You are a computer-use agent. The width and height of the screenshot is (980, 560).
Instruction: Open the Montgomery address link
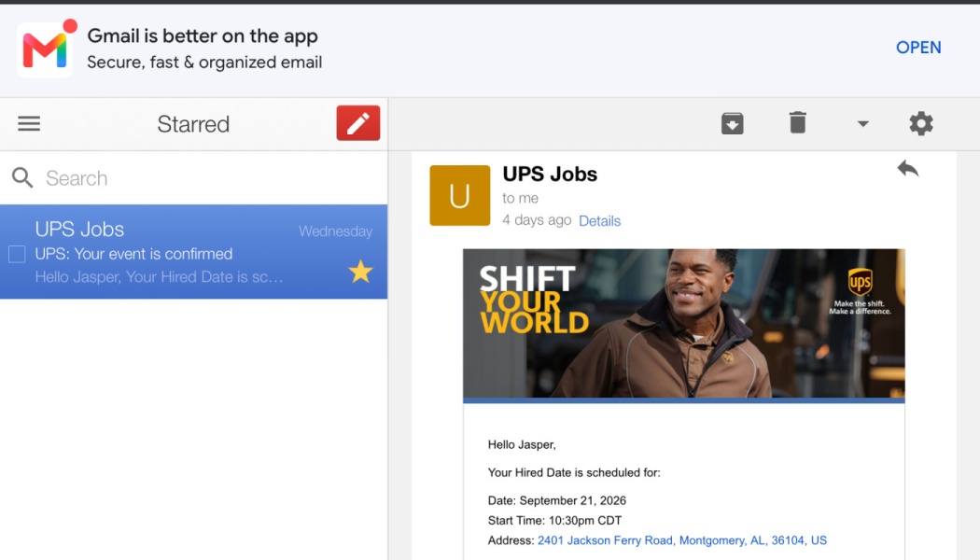[682, 540]
